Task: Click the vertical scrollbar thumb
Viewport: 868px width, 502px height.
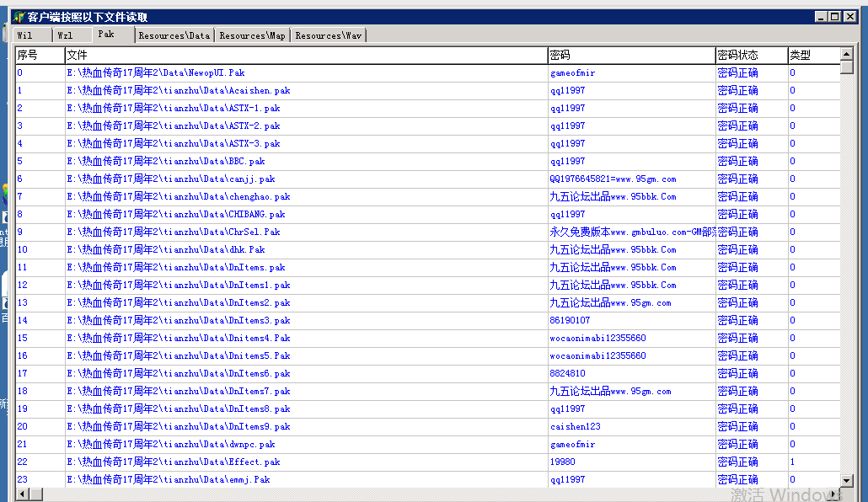Action: (846, 67)
